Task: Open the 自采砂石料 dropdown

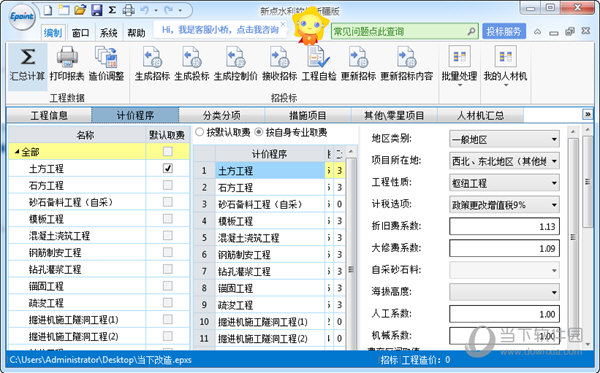Action: pos(504,270)
